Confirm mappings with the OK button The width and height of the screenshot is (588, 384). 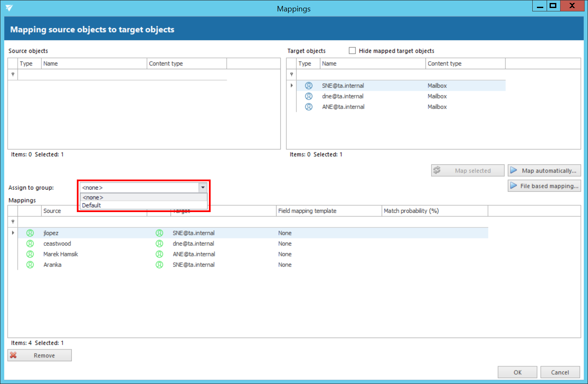(517, 372)
